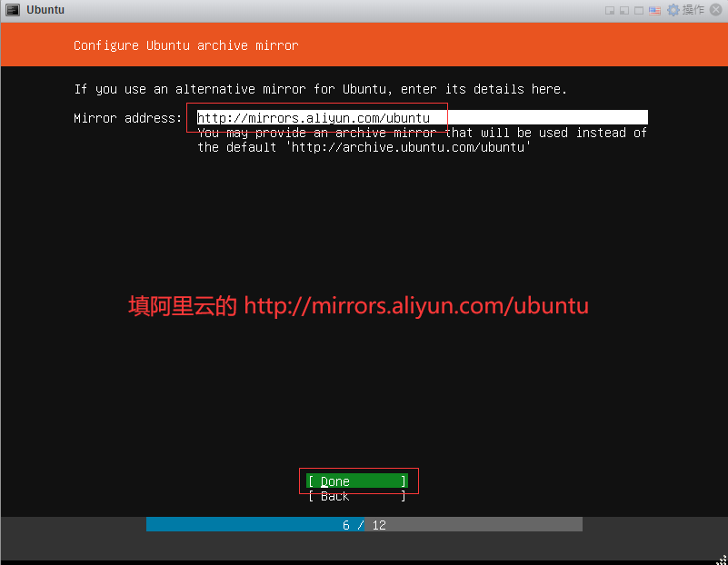This screenshot has width=728, height=565.
Task: Click the alternative mirror instruction sentence
Action: 320,89
